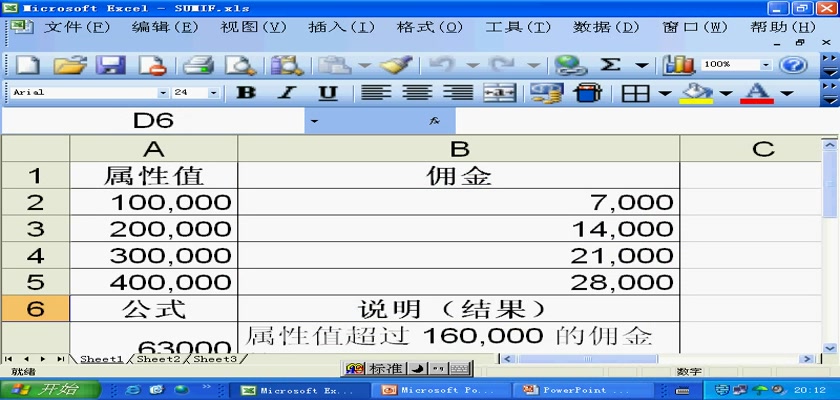Save the workbook using the floppy disk icon

[x=110, y=65]
